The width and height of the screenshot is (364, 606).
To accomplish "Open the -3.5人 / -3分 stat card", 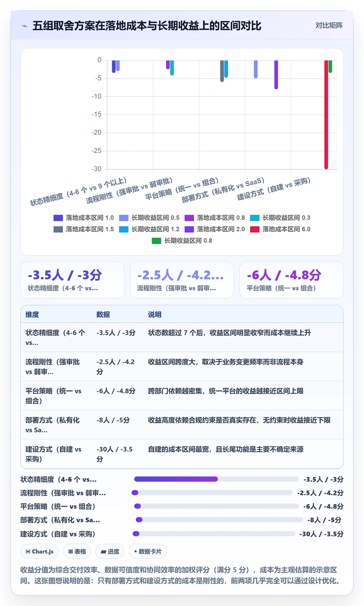I will 73,280.
